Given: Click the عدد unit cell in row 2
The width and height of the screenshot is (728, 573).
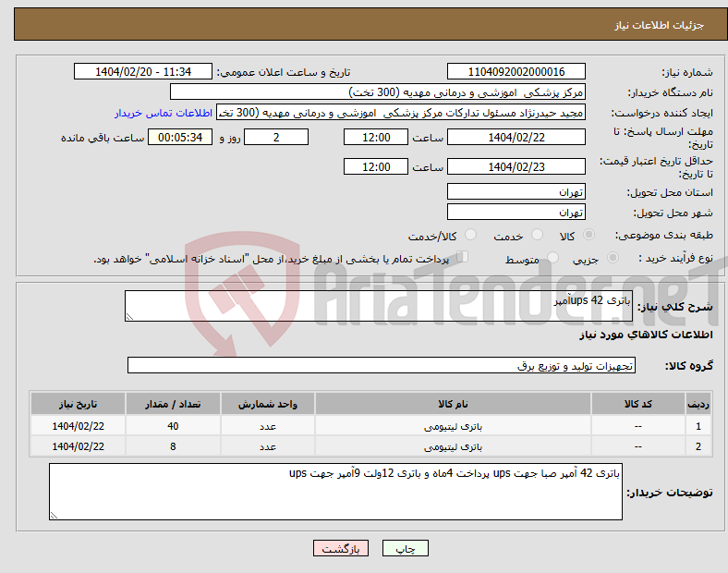Looking at the screenshot, I should [x=268, y=446].
